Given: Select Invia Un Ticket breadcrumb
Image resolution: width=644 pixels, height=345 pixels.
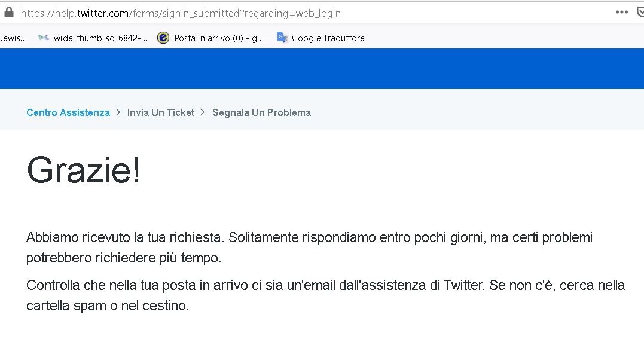Looking at the screenshot, I should tap(161, 112).
